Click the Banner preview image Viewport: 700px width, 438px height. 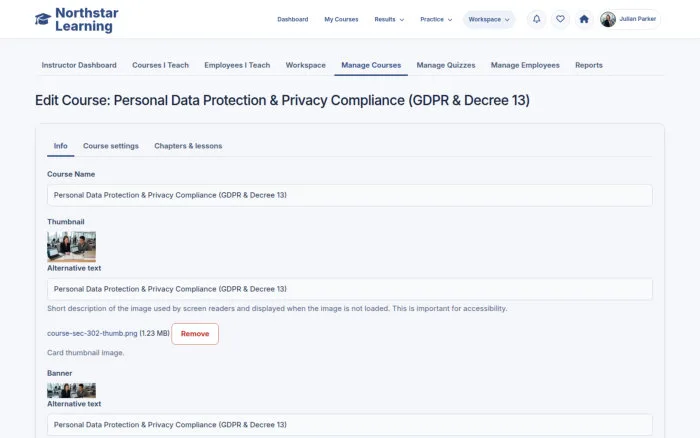pyautogui.click(x=71, y=390)
